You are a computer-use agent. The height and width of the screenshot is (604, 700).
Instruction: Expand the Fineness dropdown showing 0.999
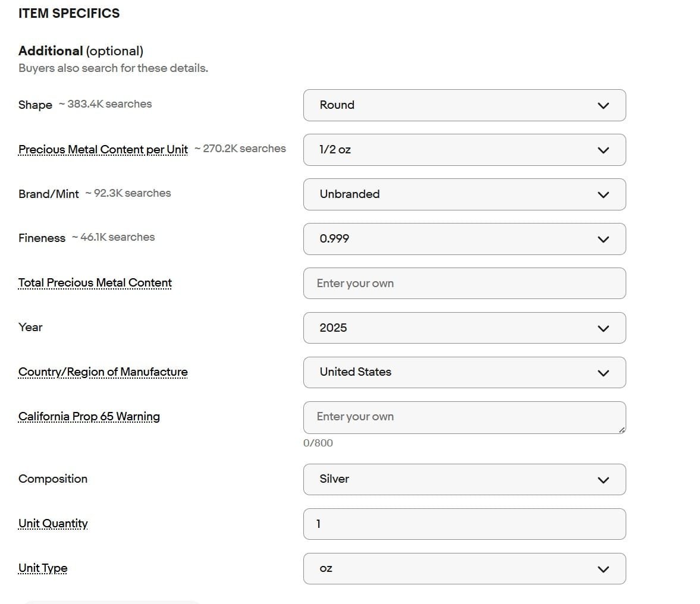pyautogui.click(x=464, y=239)
